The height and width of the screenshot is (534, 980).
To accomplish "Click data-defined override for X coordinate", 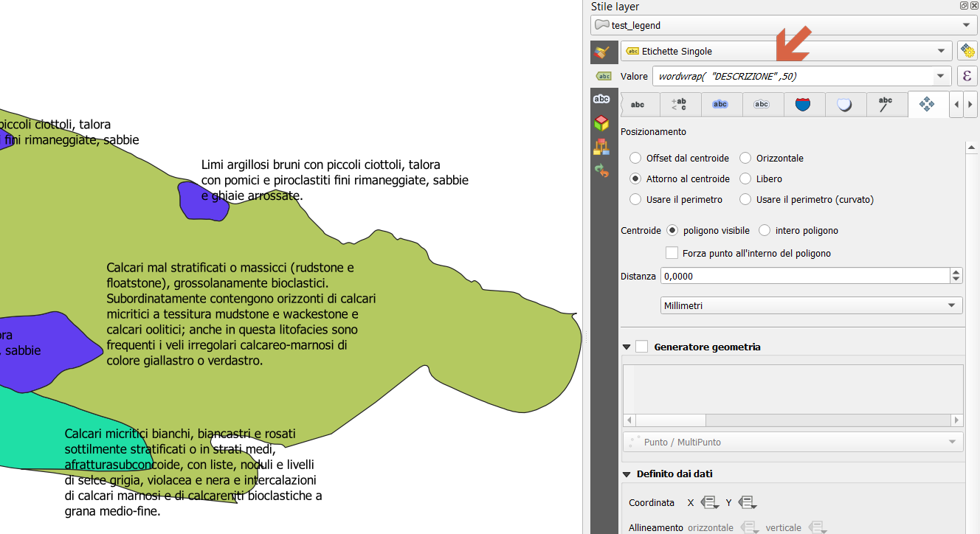I will point(710,502).
